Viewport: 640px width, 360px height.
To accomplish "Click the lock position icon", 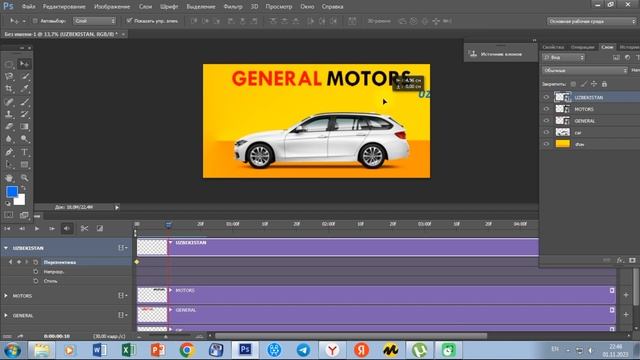I will click(594, 84).
